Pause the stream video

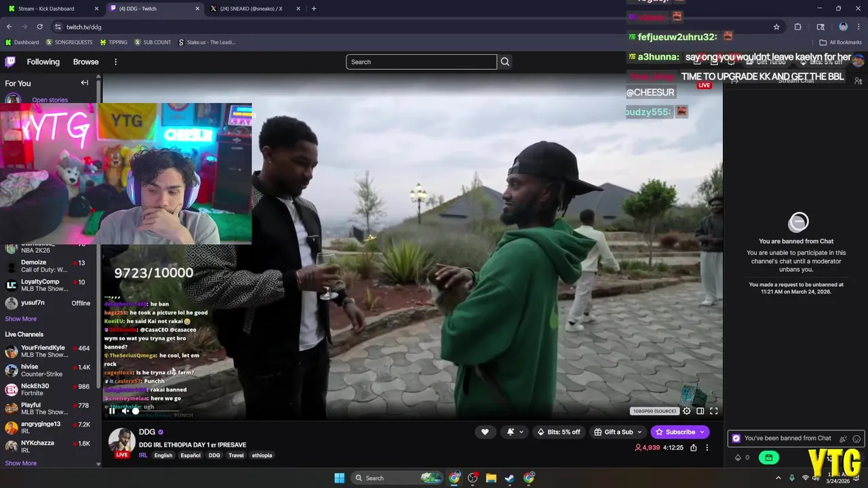click(112, 411)
